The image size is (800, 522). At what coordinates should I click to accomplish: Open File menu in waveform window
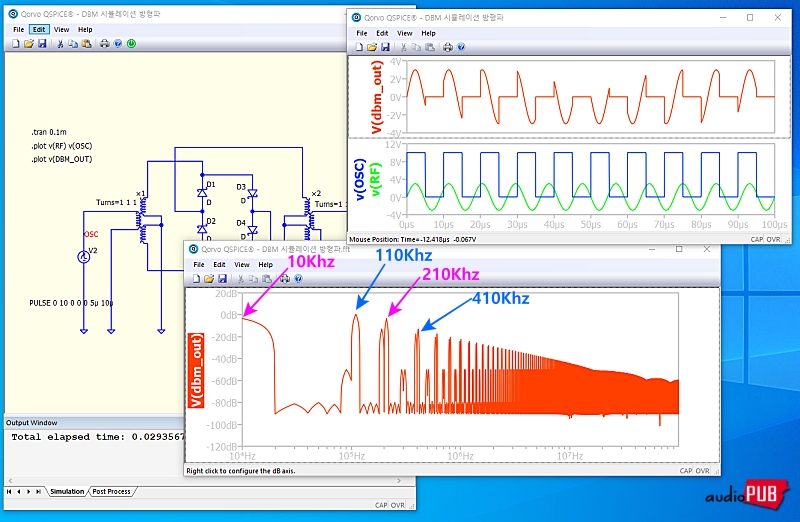tap(362, 33)
